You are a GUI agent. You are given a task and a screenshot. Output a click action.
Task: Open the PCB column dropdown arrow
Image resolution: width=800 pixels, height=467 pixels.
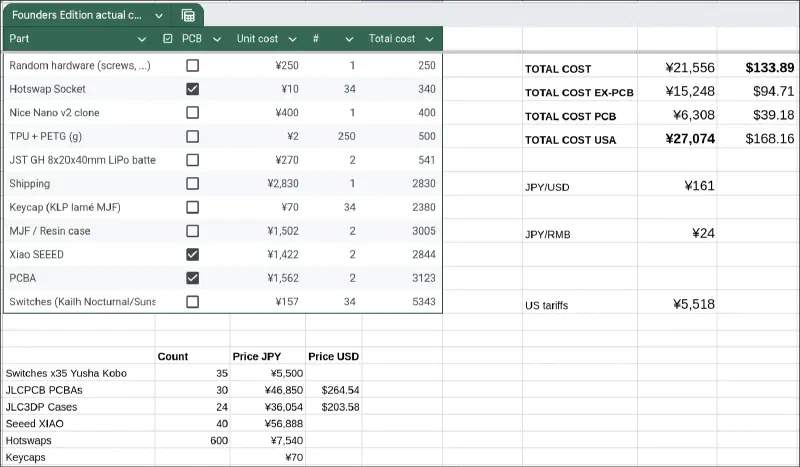(217, 39)
